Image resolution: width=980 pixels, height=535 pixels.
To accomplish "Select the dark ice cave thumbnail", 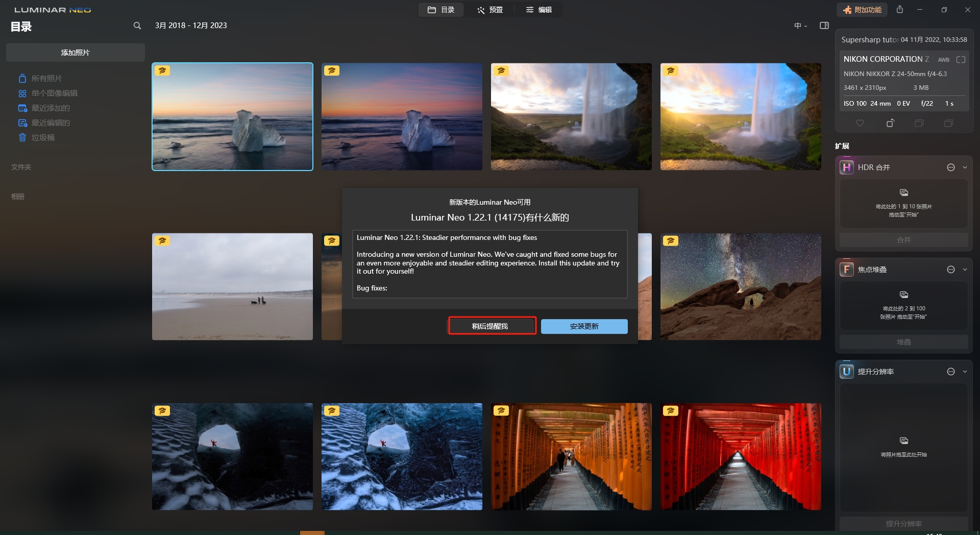I will click(x=232, y=456).
